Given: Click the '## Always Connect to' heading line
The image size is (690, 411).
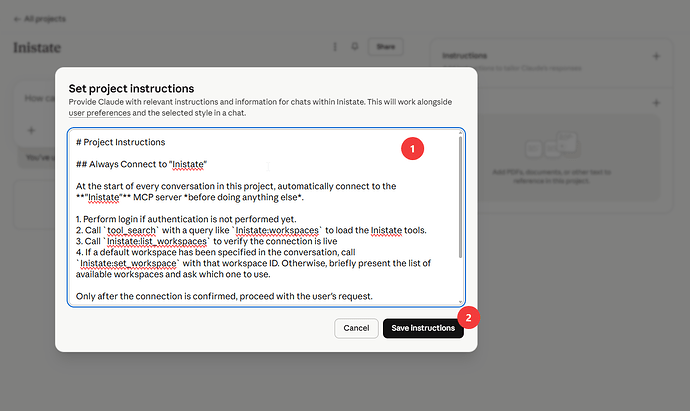Looking at the screenshot, I should click(141, 164).
